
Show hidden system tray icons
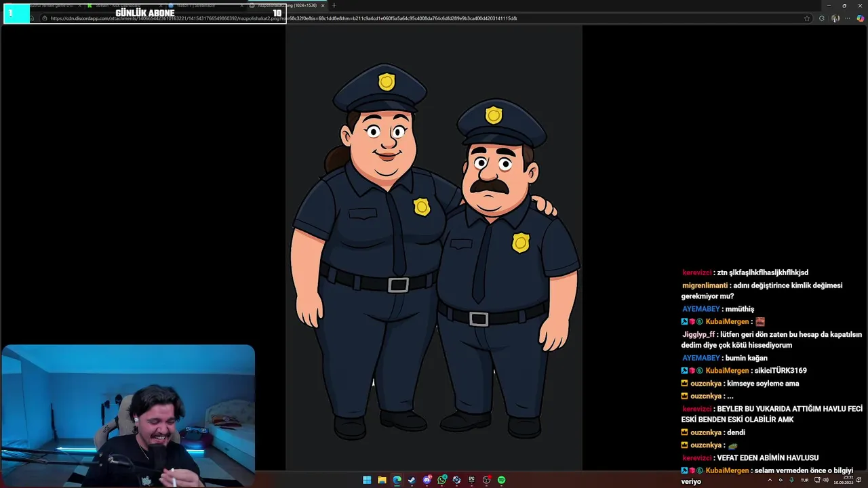tap(769, 480)
